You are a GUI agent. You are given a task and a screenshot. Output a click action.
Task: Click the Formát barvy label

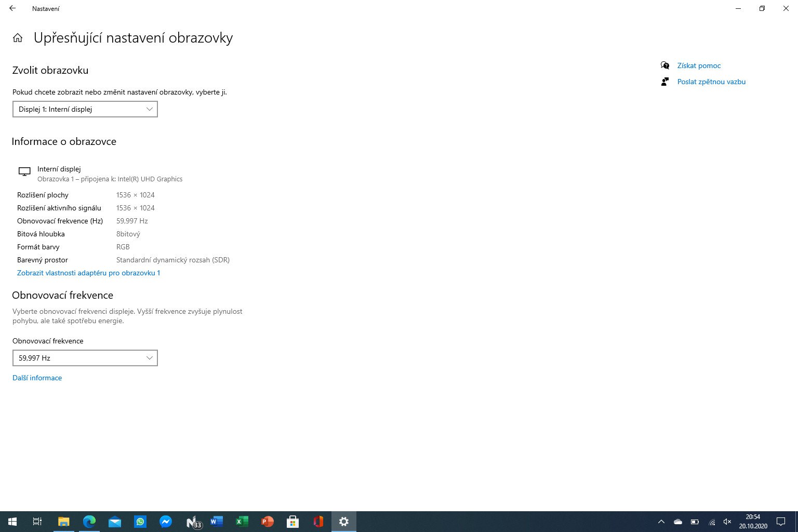pos(38,247)
